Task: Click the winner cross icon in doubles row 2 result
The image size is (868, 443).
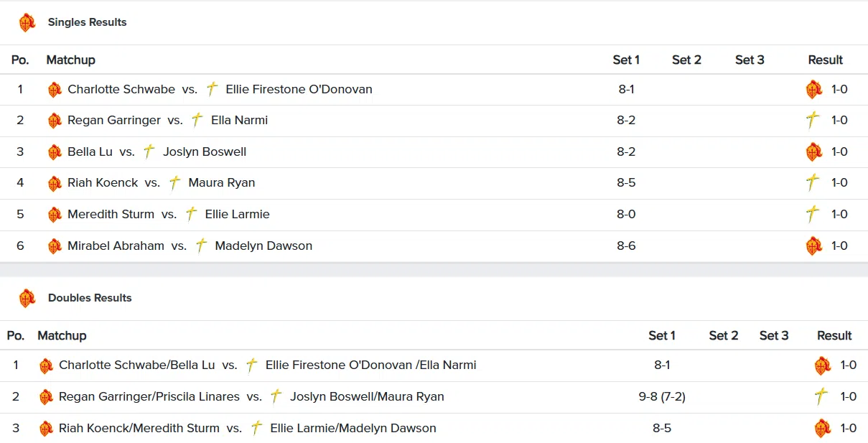Action: [822, 396]
